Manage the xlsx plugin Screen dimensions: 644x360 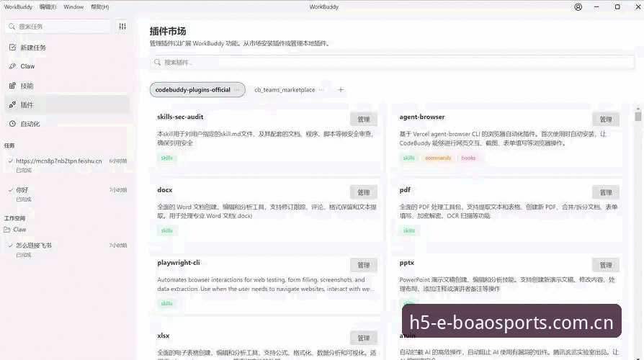364,338
